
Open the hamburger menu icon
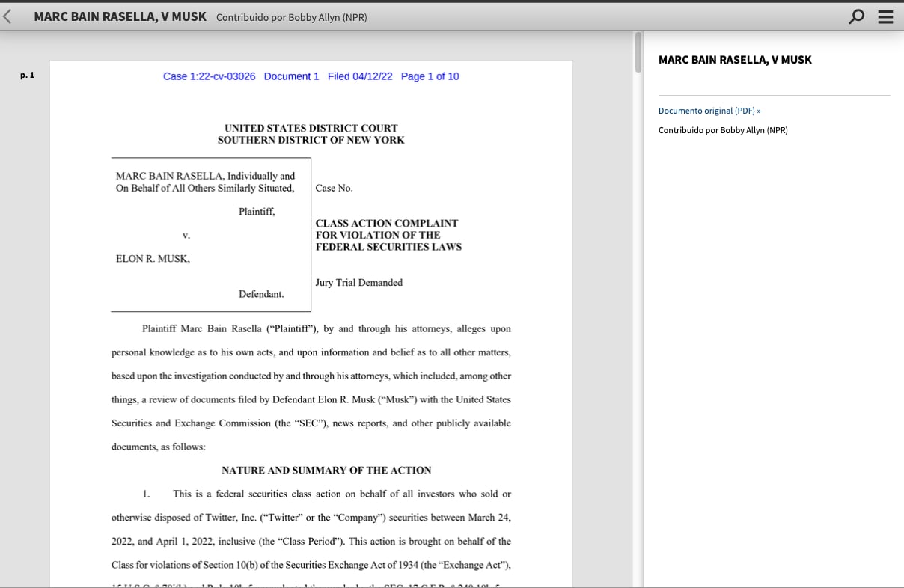tap(885, 16)
